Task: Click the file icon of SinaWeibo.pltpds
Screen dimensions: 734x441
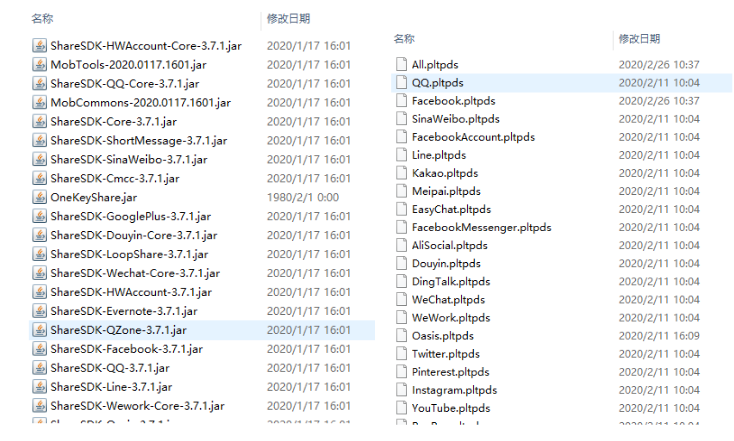Action: [x=401, y=118]
